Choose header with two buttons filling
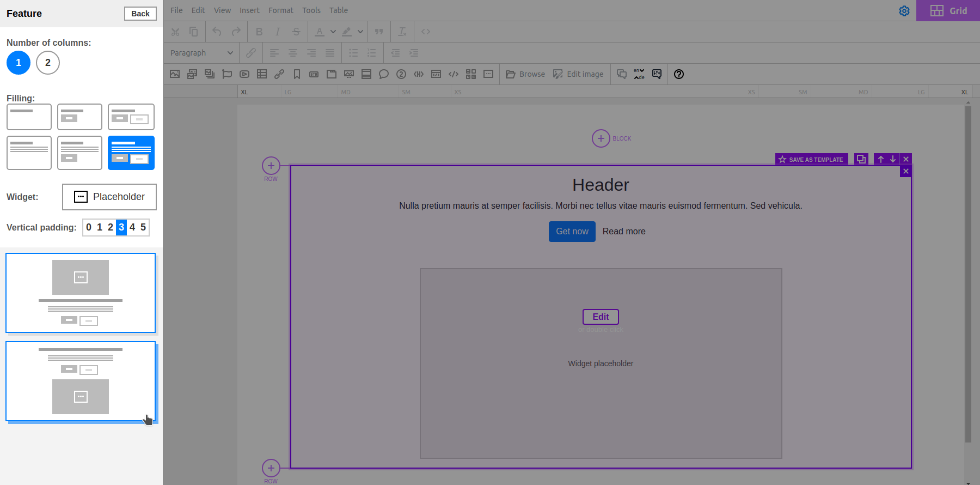 [131, 117]
